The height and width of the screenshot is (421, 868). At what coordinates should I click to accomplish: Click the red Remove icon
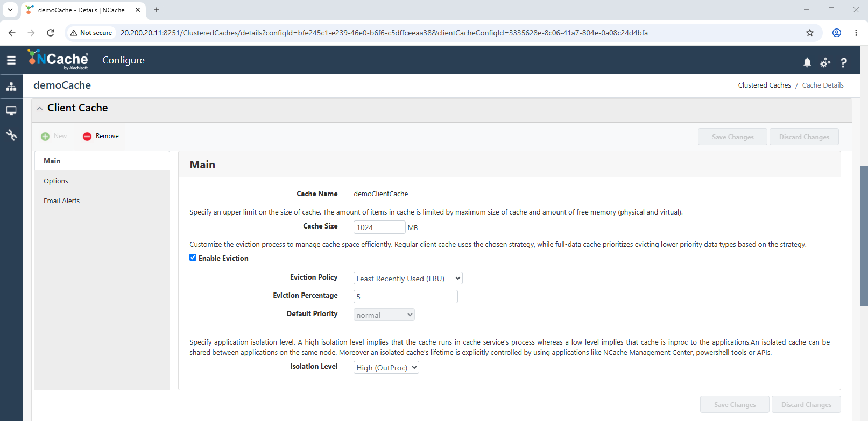[87, 137]
